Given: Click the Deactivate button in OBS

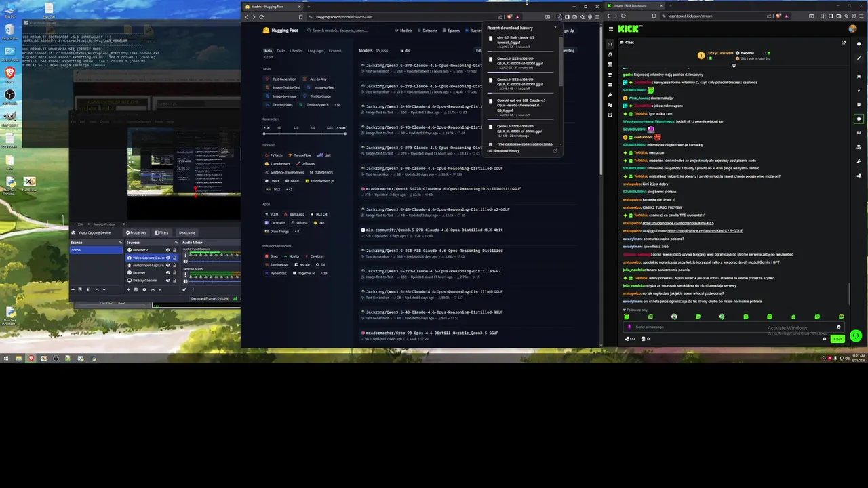Looking at the screenshot, I should tap(187, 232).
